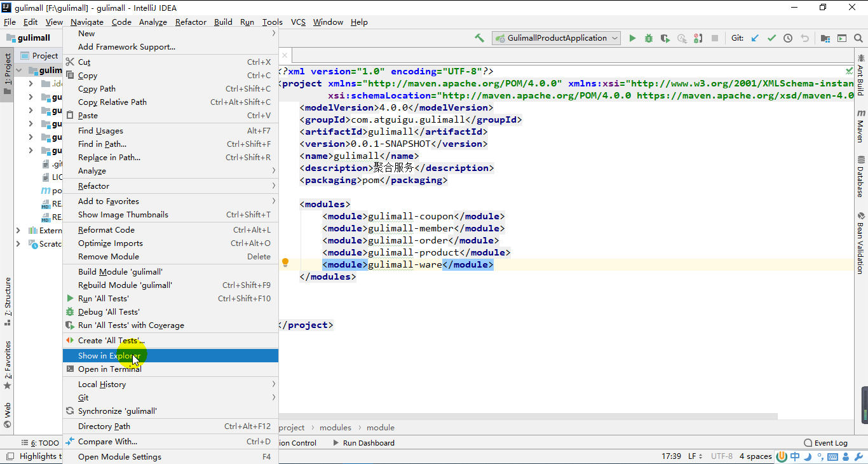Open the Web tool window
Screen dimensions: 868x464
[x=8, y=415]
